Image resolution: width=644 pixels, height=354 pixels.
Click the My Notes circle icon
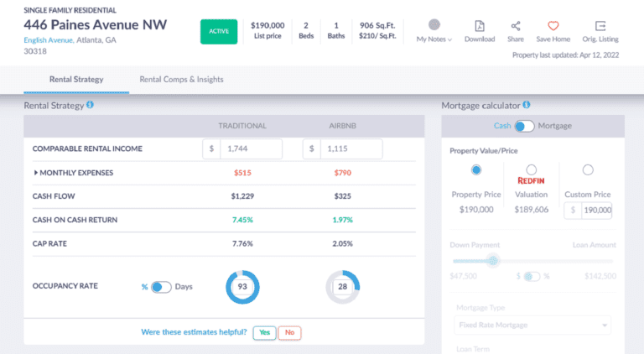pyautogui.click(x=434, y=26)
